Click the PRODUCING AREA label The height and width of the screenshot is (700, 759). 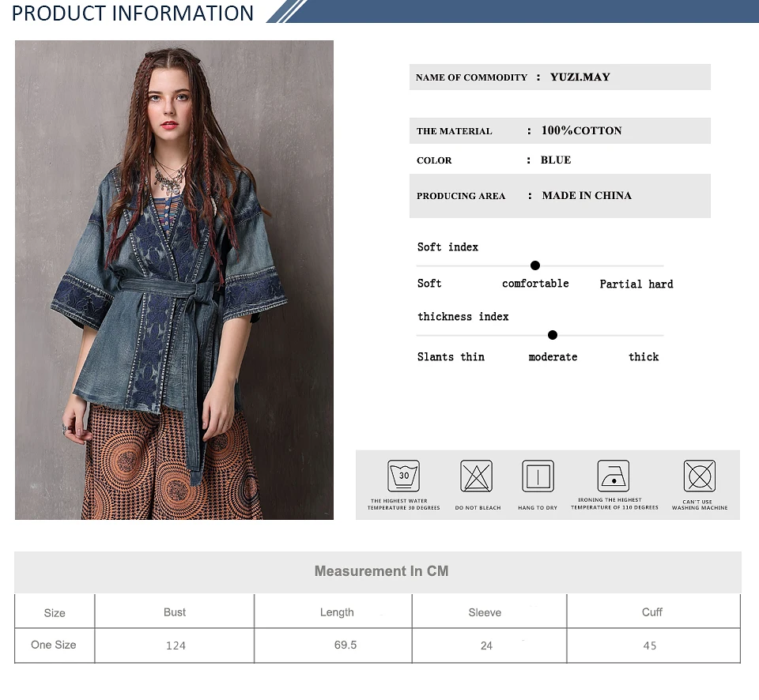pos(461,196)
